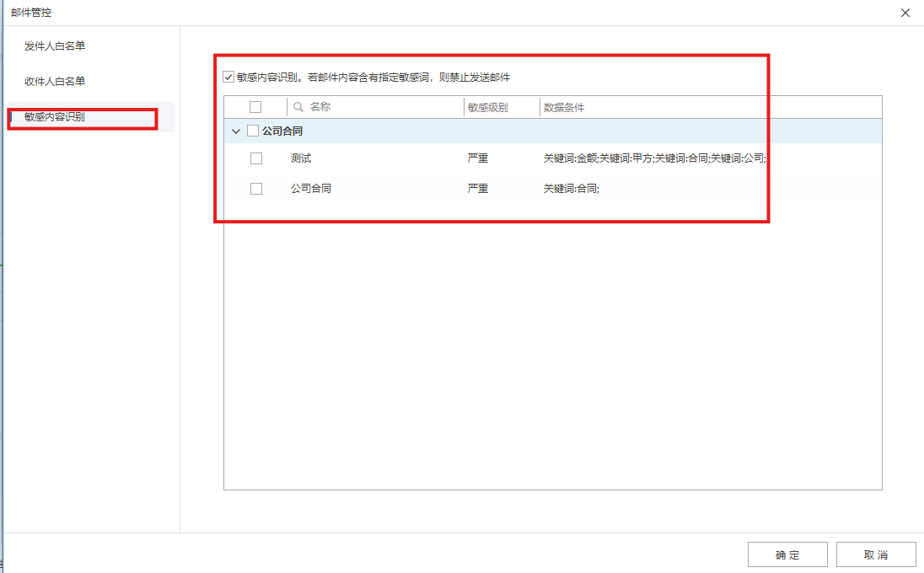Image resolution: width=924 pixels, height=573 pixels.
Task: Click the 敏感级别 column header
Action: 490,106
